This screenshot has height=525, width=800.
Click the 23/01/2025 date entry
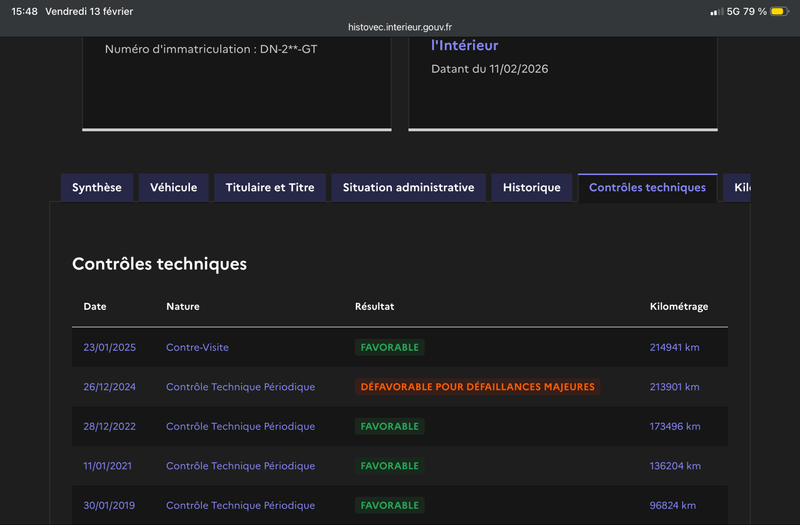click(109, 347)
